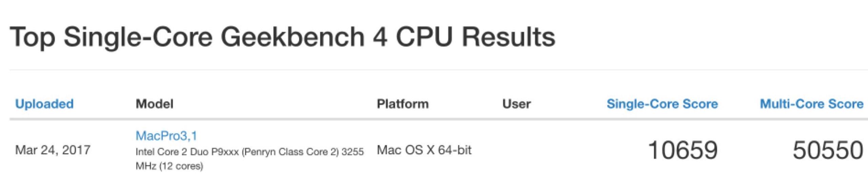The image size is (868, 178).
Task: Click the Intel Core 2 Duo P9xxx text
Action: pos(187,152)
